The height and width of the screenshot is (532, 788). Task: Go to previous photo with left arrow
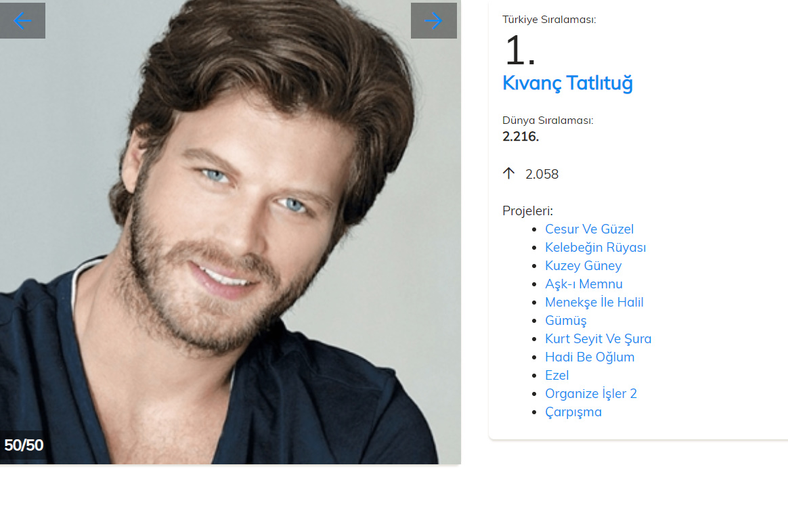coord(22,20)
